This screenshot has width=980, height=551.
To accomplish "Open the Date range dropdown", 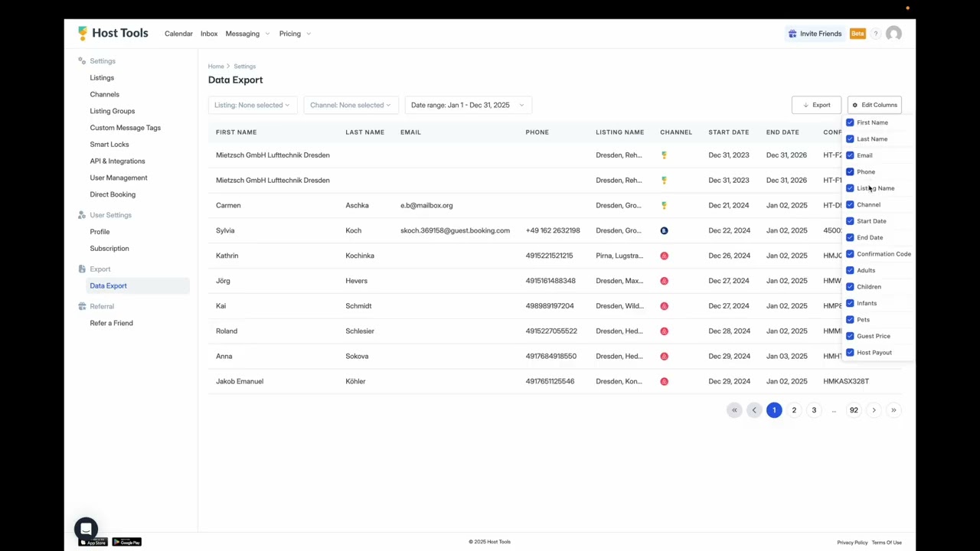I will click(468, 105).
